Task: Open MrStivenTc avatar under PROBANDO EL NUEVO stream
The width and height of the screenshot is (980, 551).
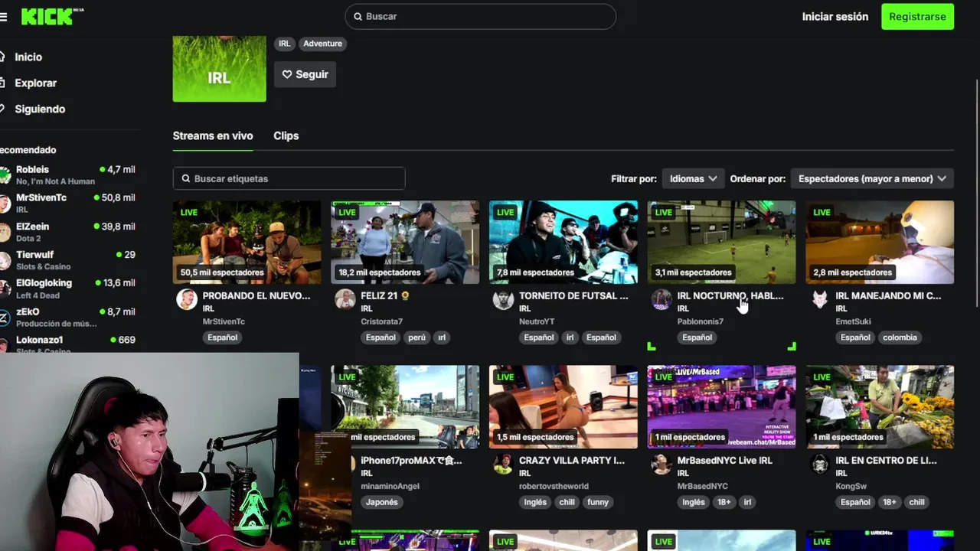Action: (187, 299)
